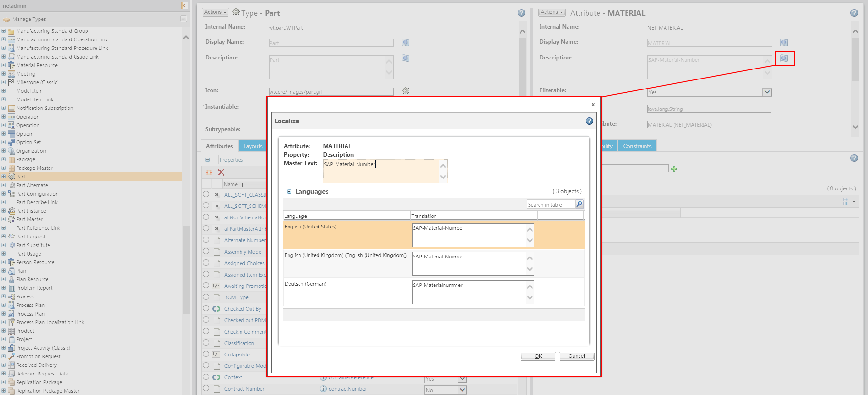The image size is (868, 395).
Task: Open the Constraints tab
Action: 637,146
